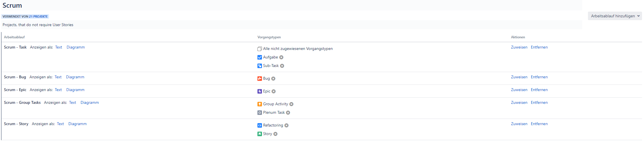Remove the Sub-Task issue type
644x141 pixels.
(x=282, y=66)
